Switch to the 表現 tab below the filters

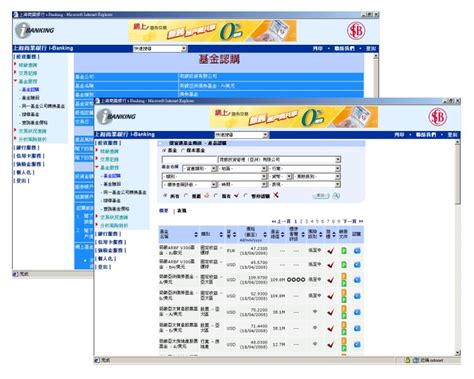tap(182, 211)
